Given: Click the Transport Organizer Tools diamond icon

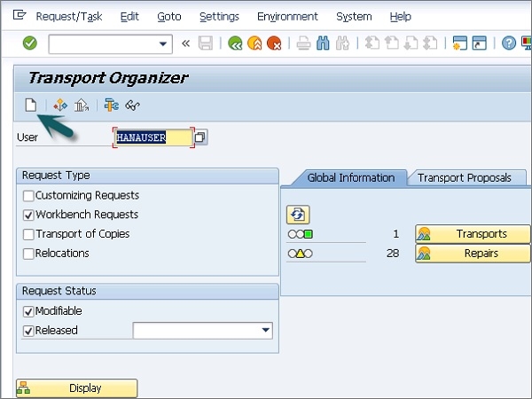Looking at the screenshot, I should coord(60,106).
